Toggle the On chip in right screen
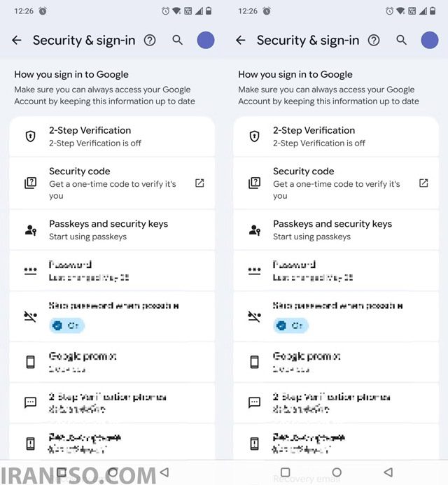 point(290,325)
